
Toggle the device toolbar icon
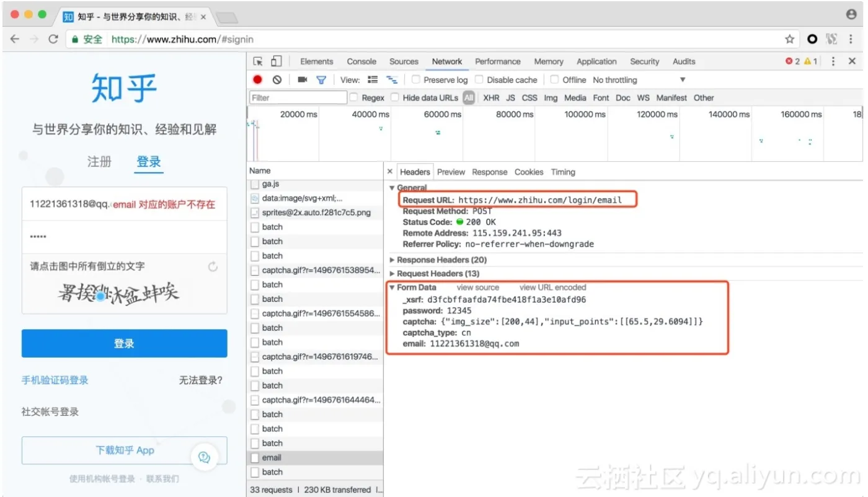(x=276, y=61)
